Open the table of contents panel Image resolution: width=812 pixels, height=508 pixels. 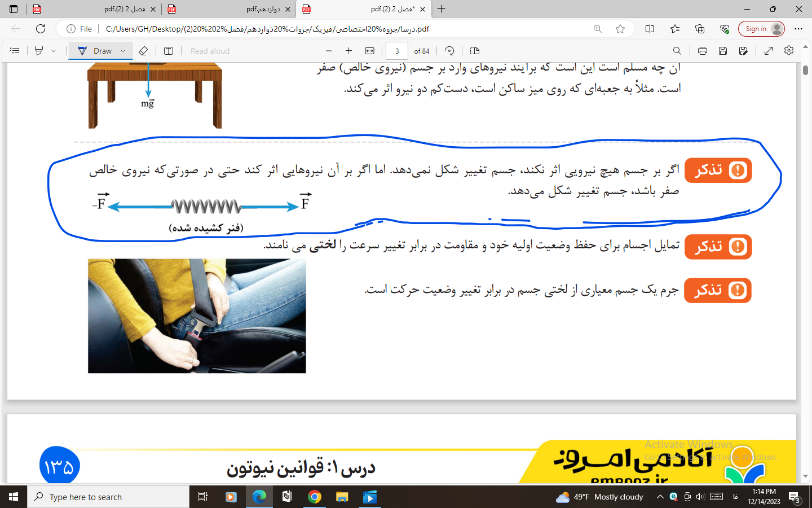(15, 51)
